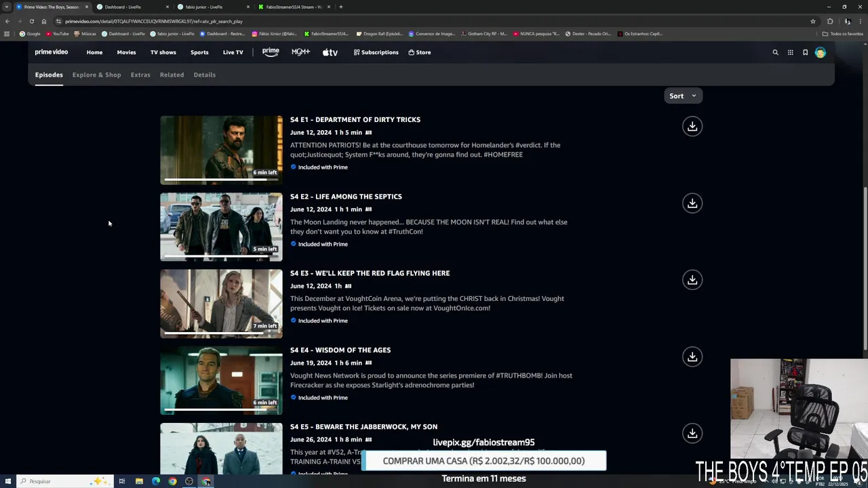Image resolution: width=868 pixels, height=488 pixels.
Task: Open the Chrome tab search dropdown arrow
Action: [7, 7]
